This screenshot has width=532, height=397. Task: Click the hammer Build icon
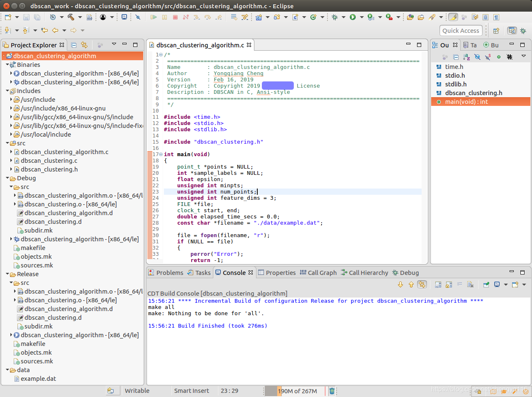click(x=71, y=17)
